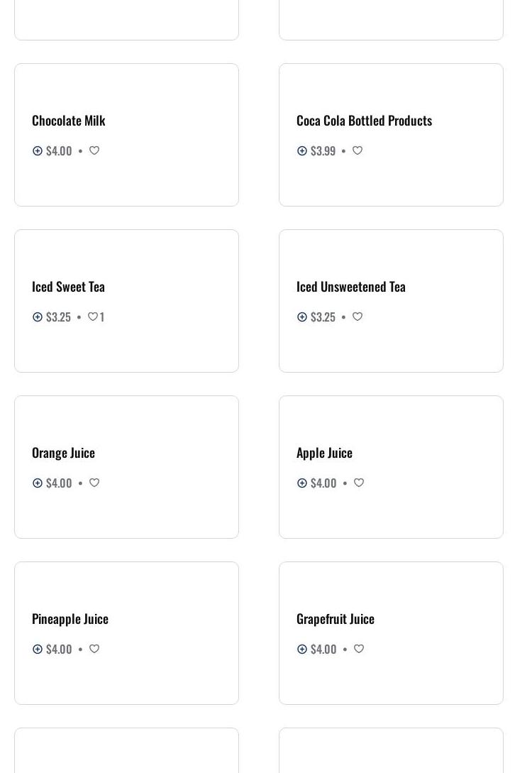Click the Apple Juice plus icon
This screenshot has height=773, width=532.
tap(302, 483)
